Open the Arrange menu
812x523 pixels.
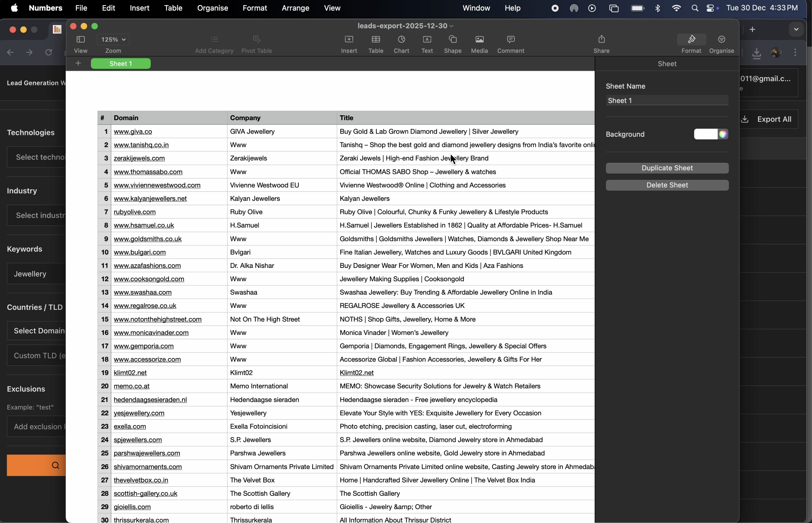point(295,8)
